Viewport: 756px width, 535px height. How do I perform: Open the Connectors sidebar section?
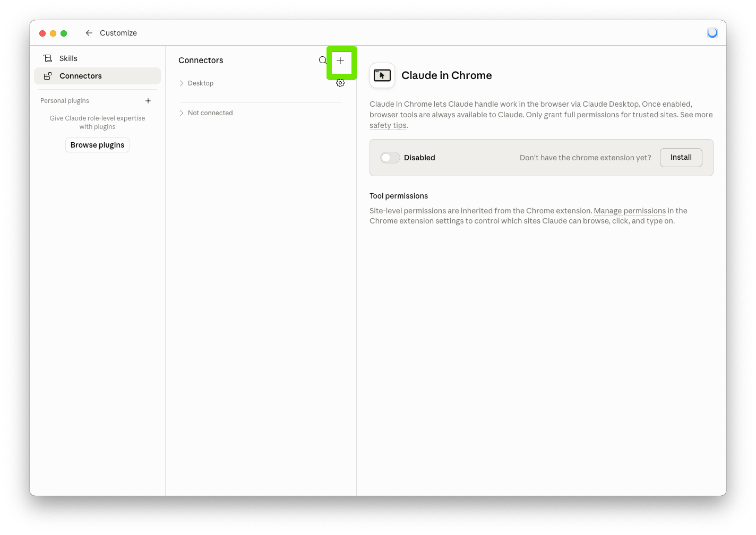pyautogui.click(x=98, y=76)
